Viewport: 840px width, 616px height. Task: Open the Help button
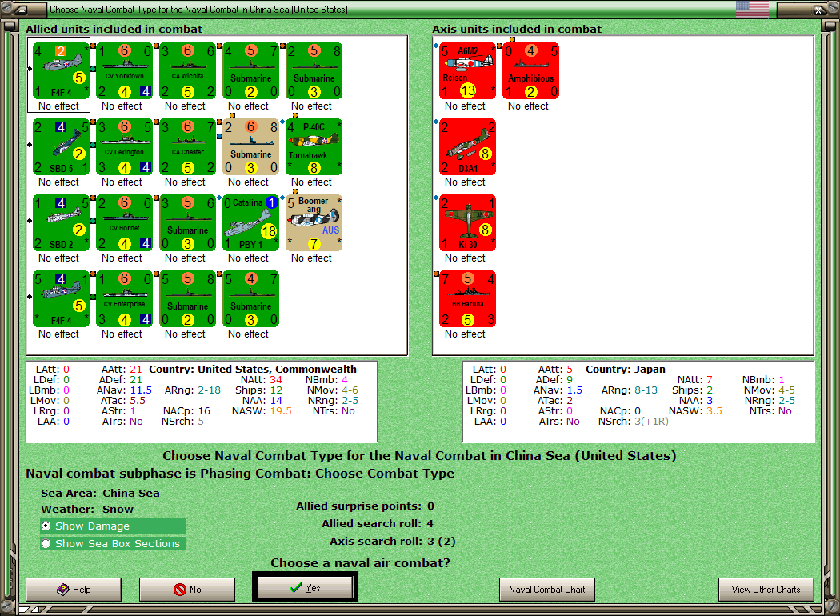(74, 590)
